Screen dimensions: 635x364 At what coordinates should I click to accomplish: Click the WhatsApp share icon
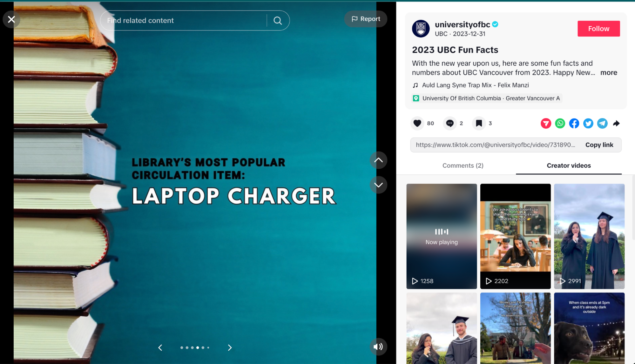click(x=560, y=123)
